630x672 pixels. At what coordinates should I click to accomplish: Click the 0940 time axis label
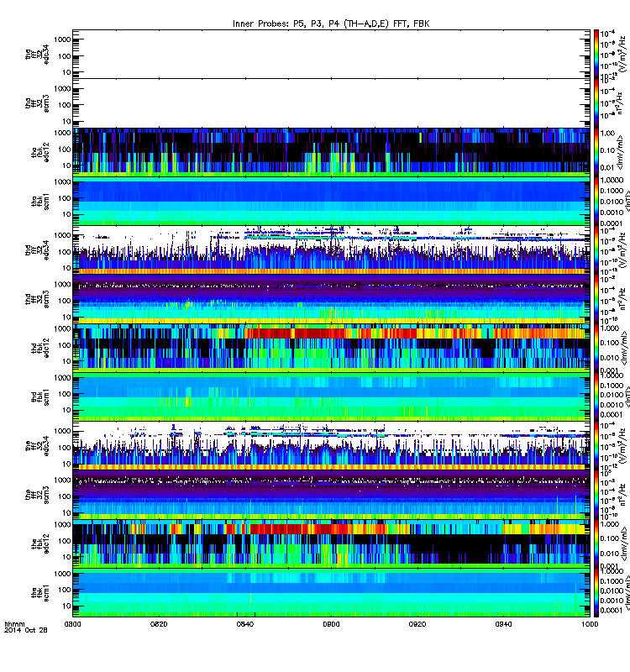[x=503, y=624]
